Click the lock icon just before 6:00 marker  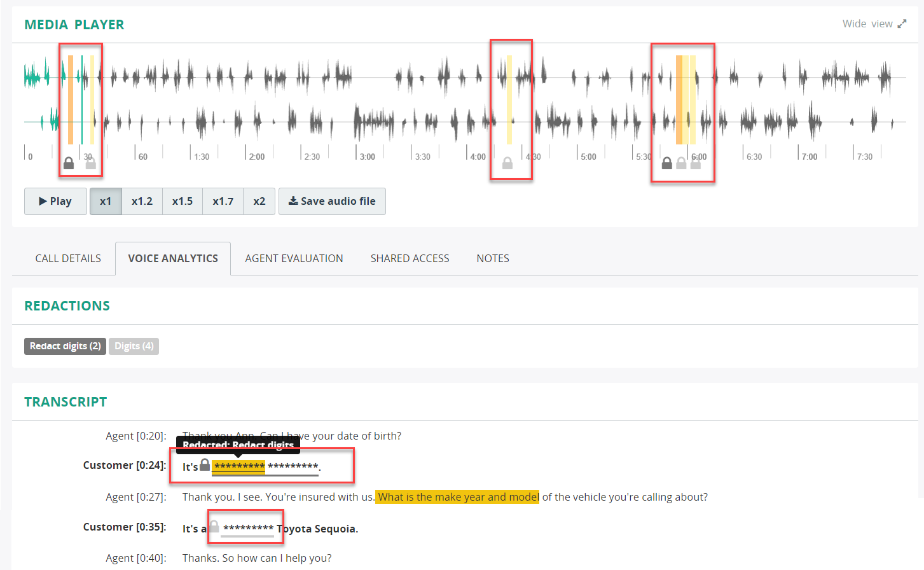[x=681, y=163]
